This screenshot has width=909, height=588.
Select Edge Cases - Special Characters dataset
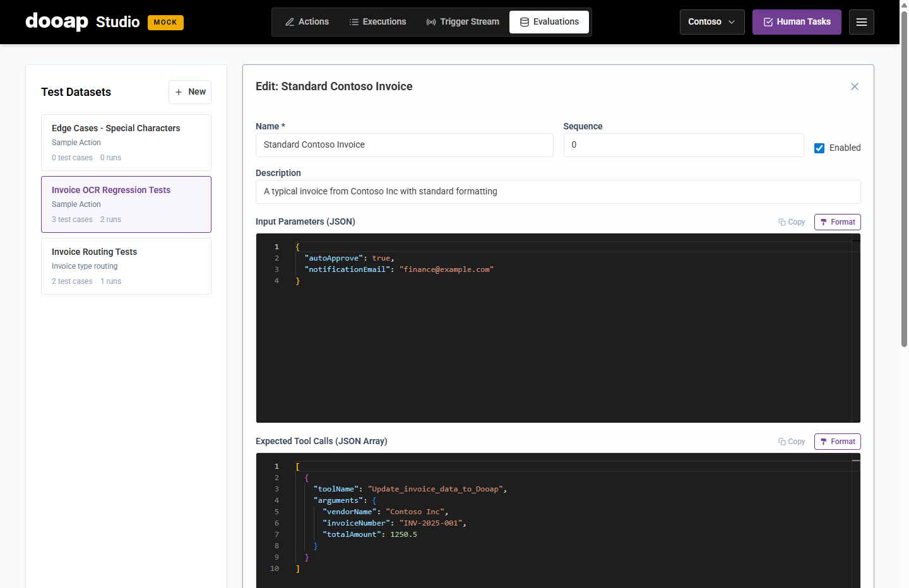coord(126,143)
